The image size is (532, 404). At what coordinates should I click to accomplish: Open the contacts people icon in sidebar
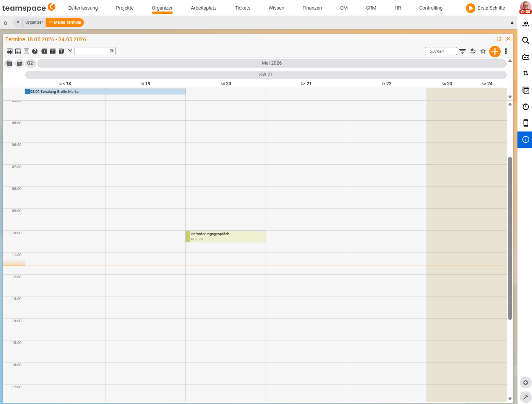526,24
